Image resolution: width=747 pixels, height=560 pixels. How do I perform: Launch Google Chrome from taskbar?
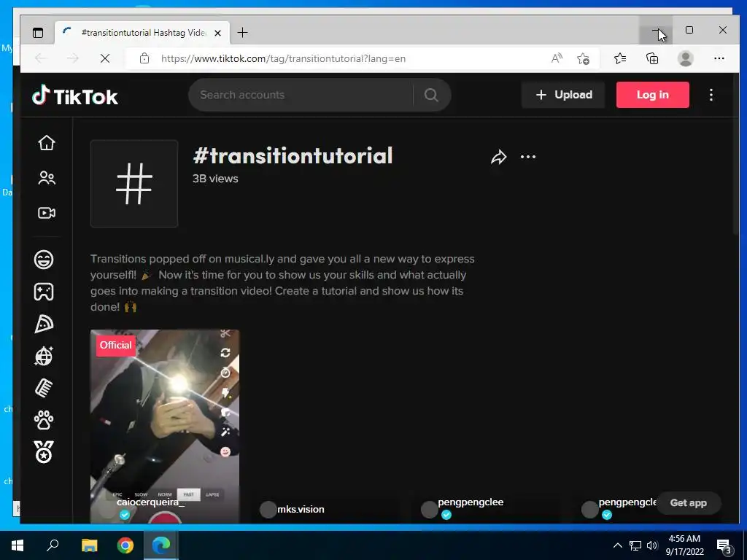(x=125, y=545)
